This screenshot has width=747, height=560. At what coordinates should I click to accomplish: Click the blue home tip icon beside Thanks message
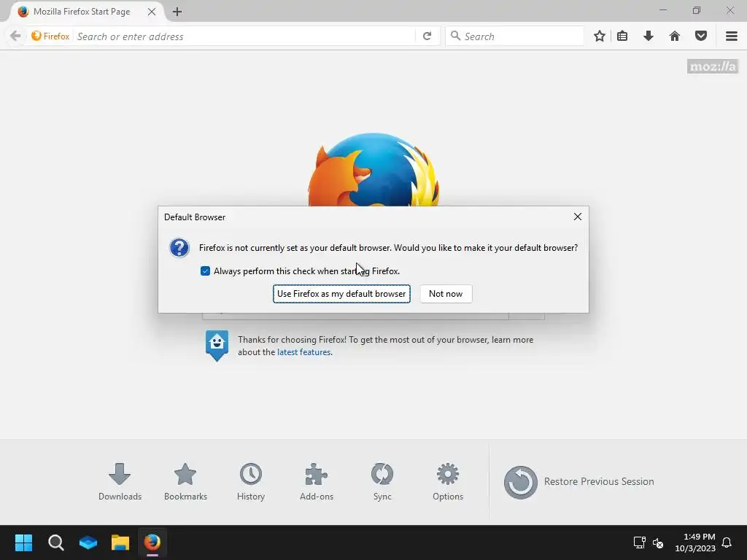point(217,346)
